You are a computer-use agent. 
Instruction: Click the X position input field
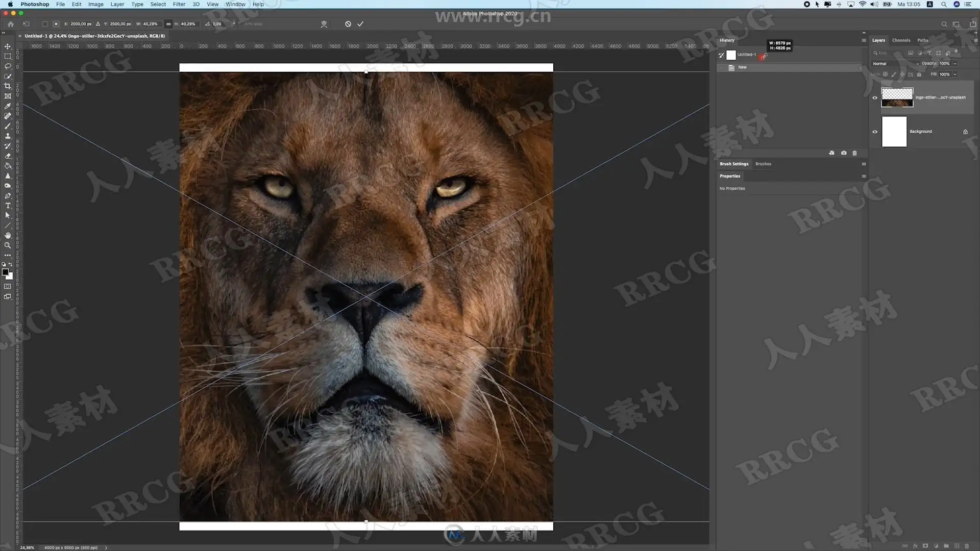[81, 24]
